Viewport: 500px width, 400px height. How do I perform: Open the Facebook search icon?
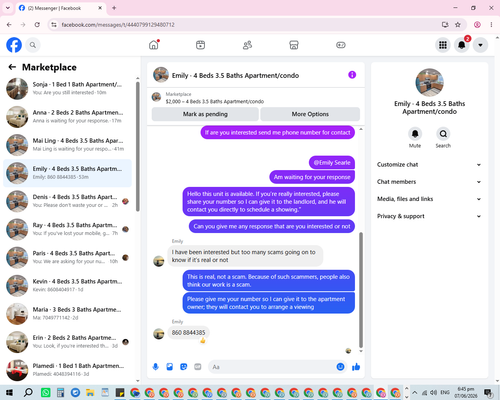point(33,45)
